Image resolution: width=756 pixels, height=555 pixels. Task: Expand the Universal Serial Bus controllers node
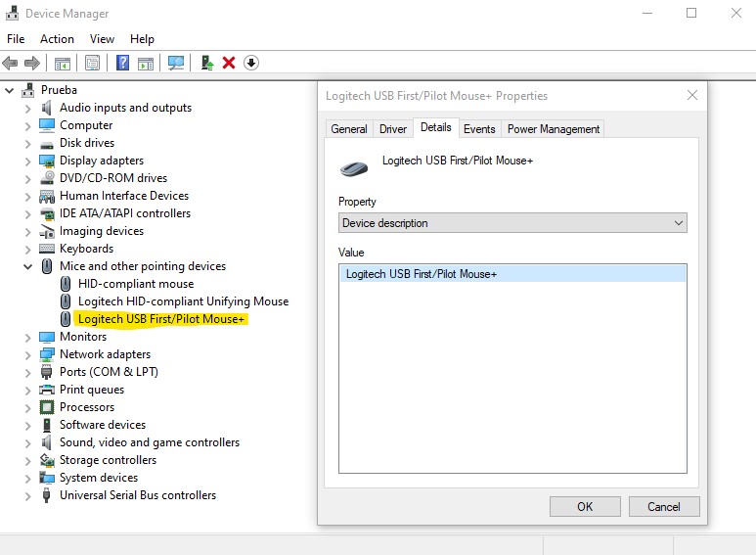(27, 495)
